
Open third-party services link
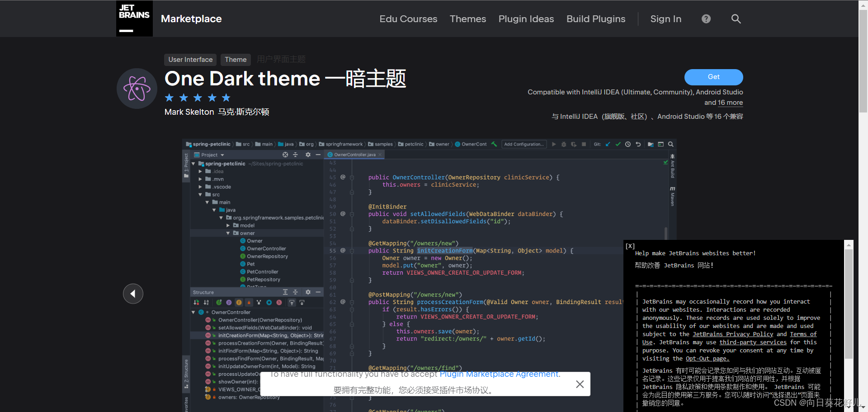click(x=753, y=342)
